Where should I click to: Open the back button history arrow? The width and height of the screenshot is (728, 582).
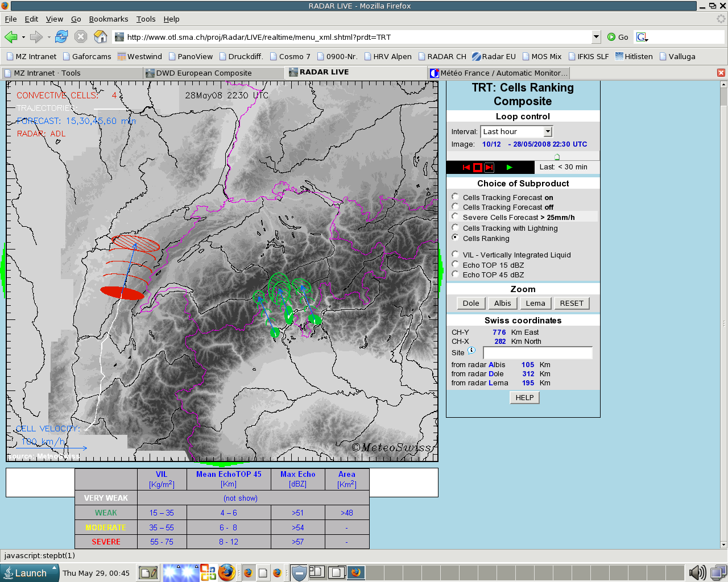[23, 38]
